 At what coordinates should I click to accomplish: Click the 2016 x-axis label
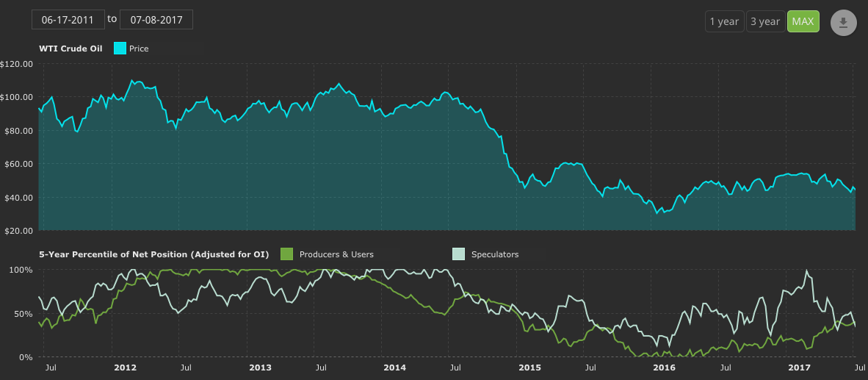tap(664, 367)
